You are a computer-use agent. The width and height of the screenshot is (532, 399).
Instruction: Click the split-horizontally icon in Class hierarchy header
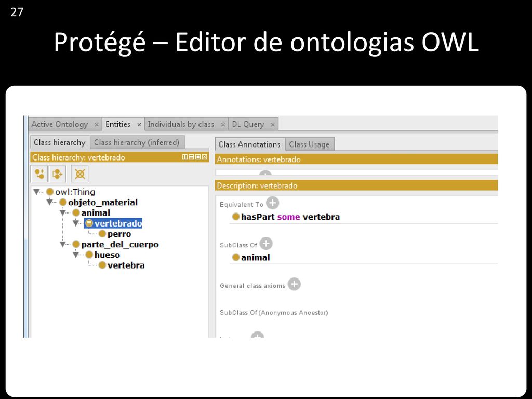tap(191, 157)
